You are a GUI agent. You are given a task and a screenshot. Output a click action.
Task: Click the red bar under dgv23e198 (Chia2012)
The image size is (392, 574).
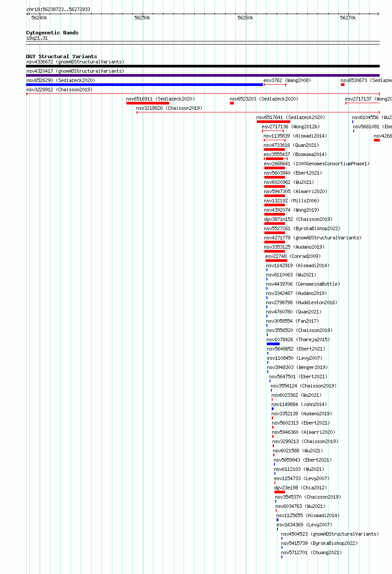[280, 492]
